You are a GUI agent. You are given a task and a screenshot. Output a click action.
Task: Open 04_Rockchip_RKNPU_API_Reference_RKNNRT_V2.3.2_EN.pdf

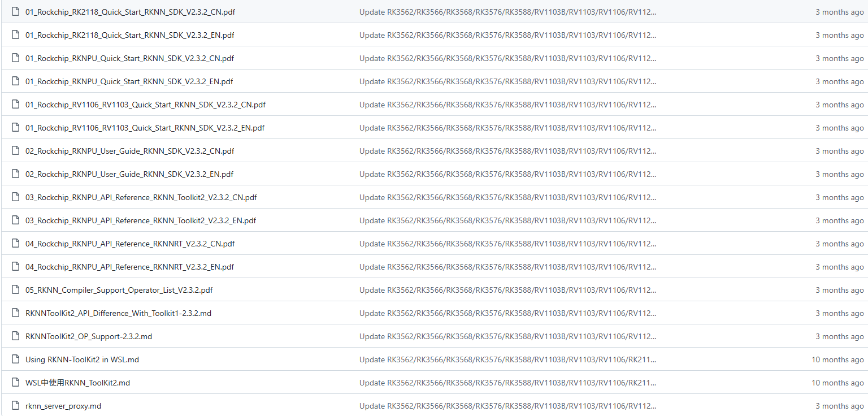129,267
